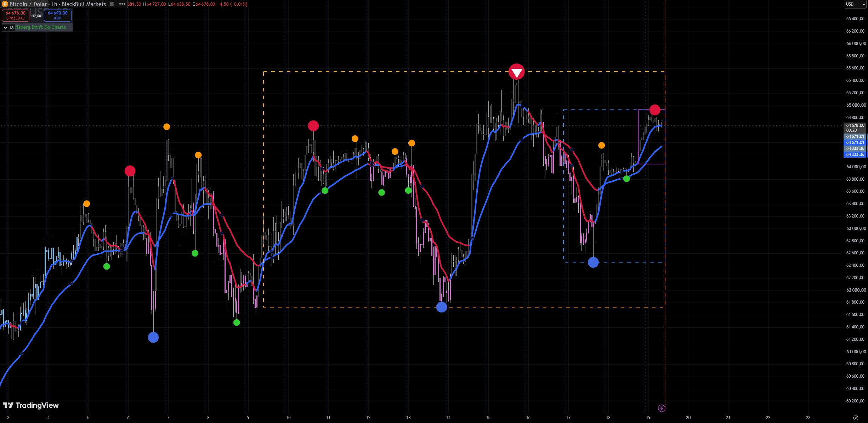Click the red circle with white triangle marker
Viewport: 868px width, 423px height.
[x=516, y=72]
